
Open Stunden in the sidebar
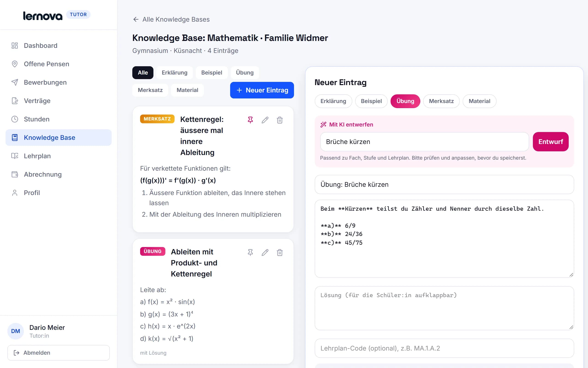click(58, 119)
